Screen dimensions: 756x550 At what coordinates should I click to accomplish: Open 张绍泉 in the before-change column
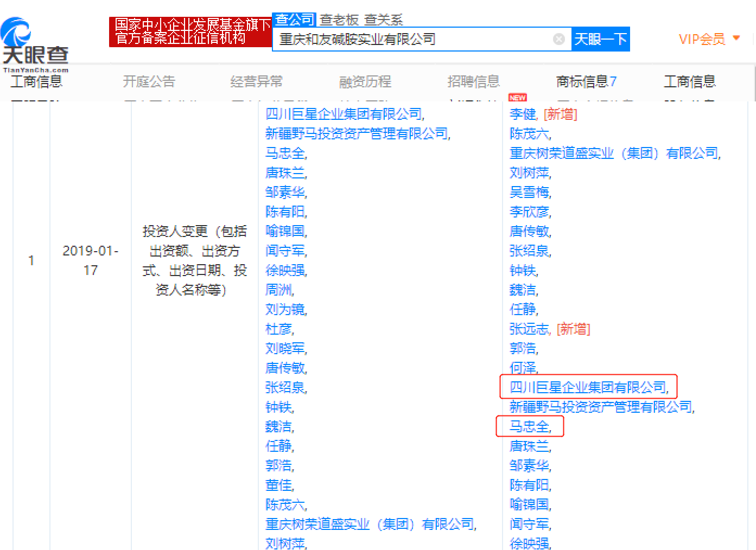pyautogui.click(x=285, y=387)
